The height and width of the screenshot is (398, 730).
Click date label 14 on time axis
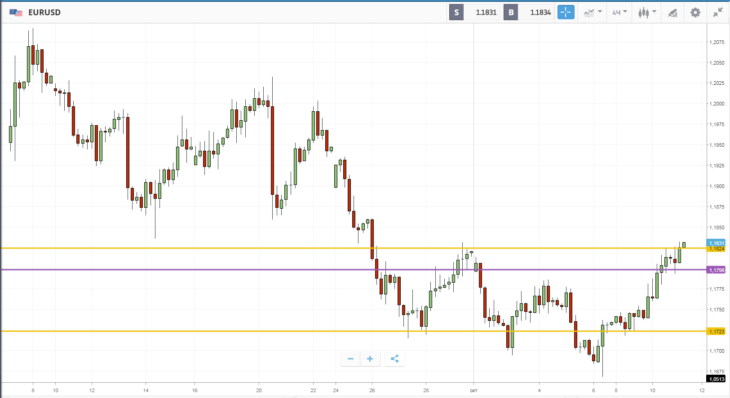click(146, 390)
